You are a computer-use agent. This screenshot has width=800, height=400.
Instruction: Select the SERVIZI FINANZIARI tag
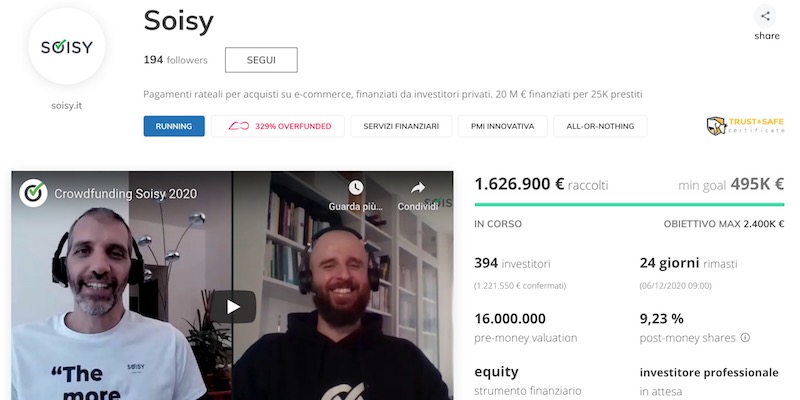(401, 126)
